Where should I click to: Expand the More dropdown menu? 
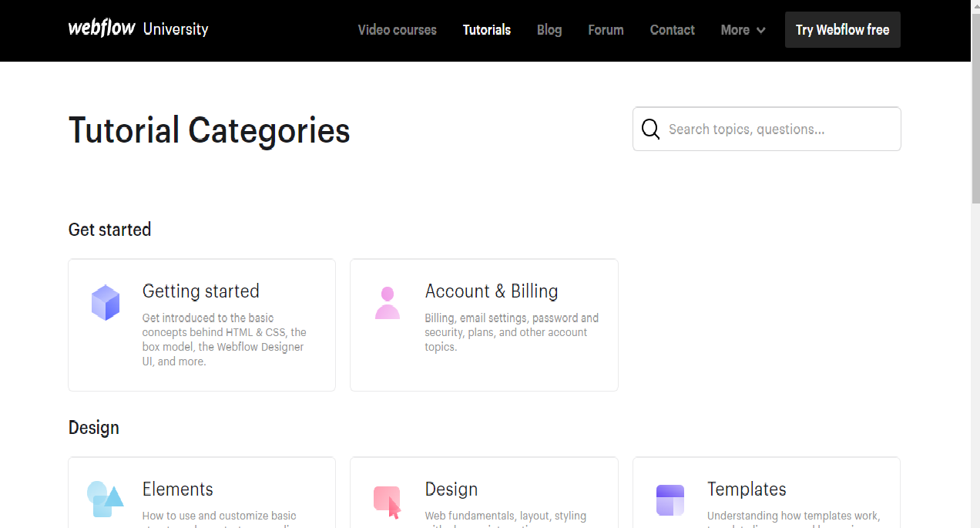point(735,30)
